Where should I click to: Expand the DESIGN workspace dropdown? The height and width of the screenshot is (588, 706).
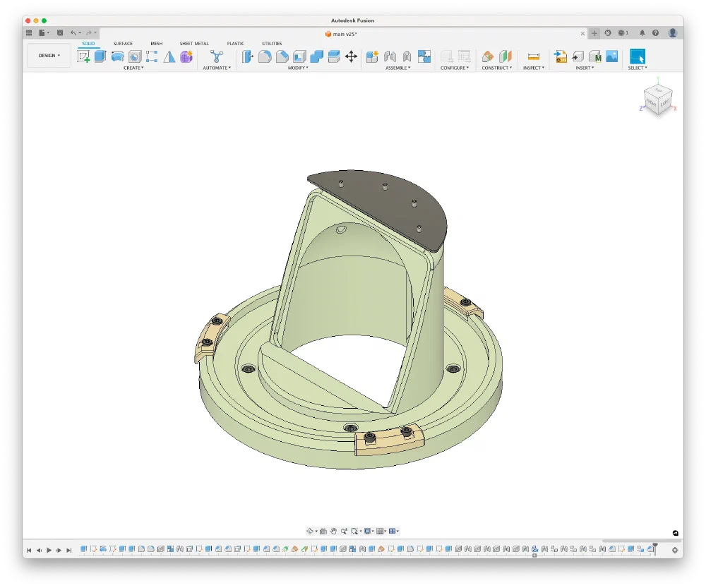click(49, 56)
